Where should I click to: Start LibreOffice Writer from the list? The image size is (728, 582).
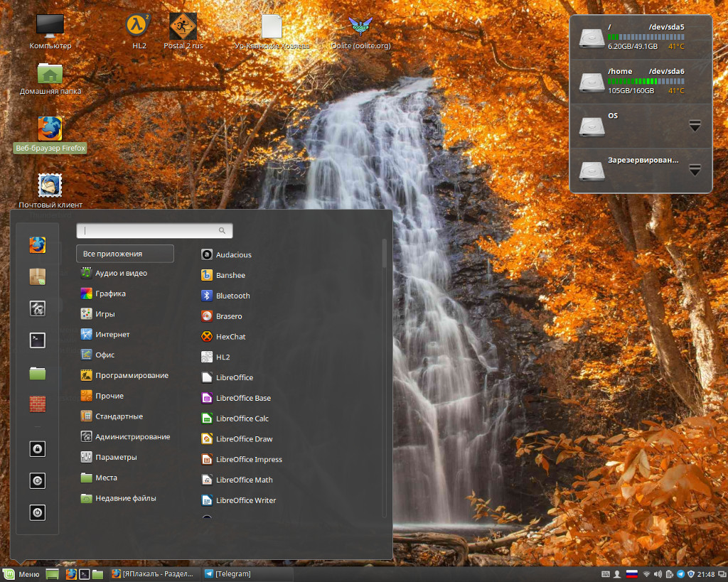[x=239, y=500]
